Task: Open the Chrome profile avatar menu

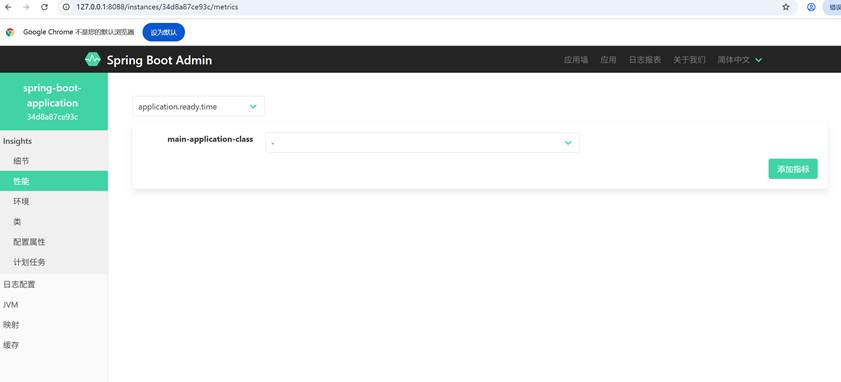Action: click(812, 7)
